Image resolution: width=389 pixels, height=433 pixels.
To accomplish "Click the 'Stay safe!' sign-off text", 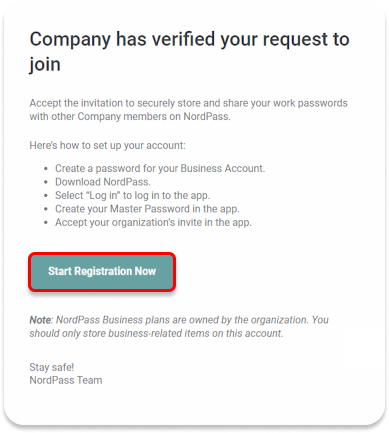I will point(52,367).
